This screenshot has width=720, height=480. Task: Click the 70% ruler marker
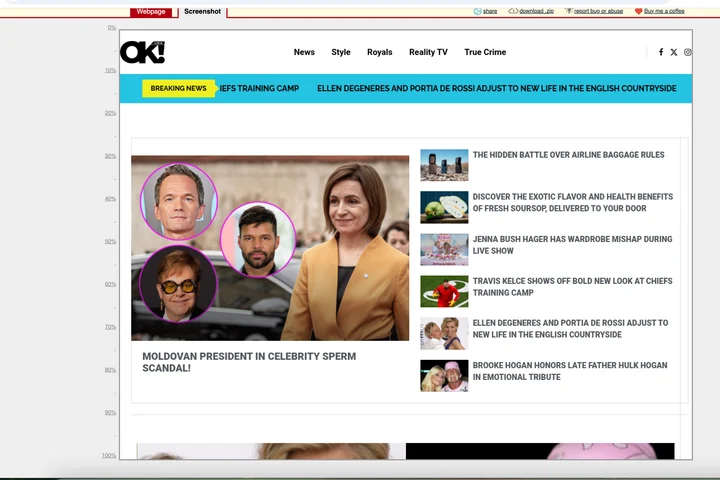110,327
